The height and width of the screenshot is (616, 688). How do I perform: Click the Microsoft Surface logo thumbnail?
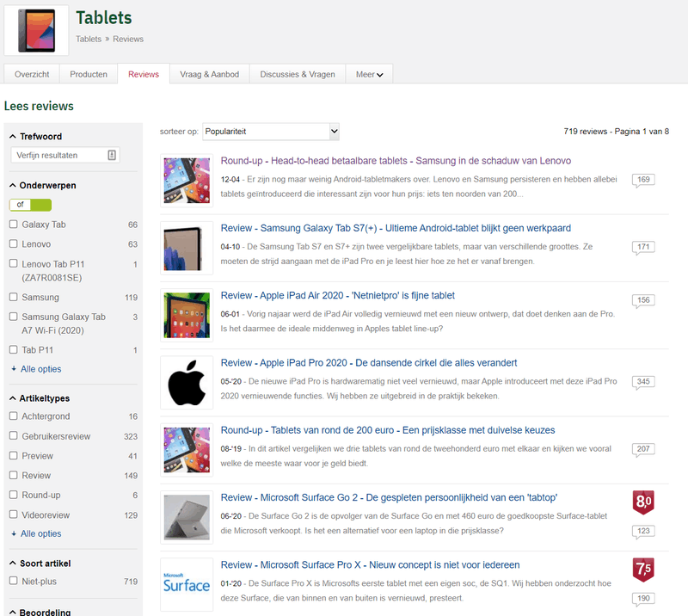pyautogui.click(x=187, y=584)
